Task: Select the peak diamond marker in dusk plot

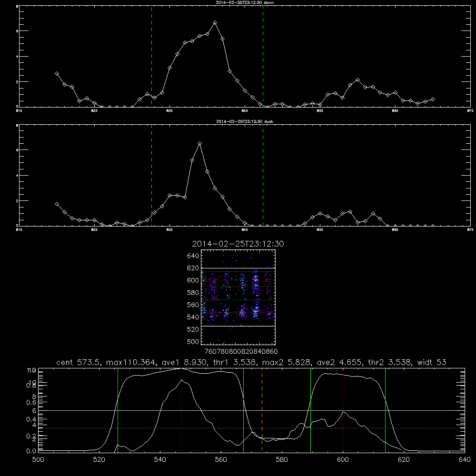Action: [200, 144]
